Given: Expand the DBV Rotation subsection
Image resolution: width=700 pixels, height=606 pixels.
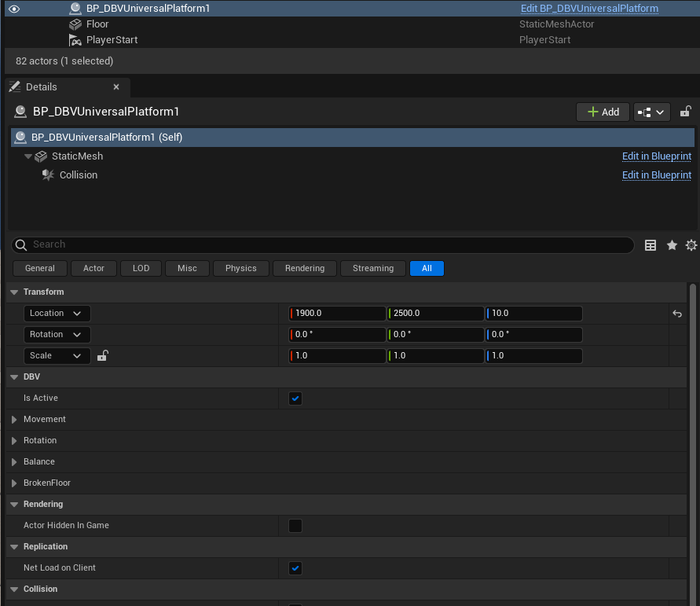Looking at the screenshot, I should (14, 441).
